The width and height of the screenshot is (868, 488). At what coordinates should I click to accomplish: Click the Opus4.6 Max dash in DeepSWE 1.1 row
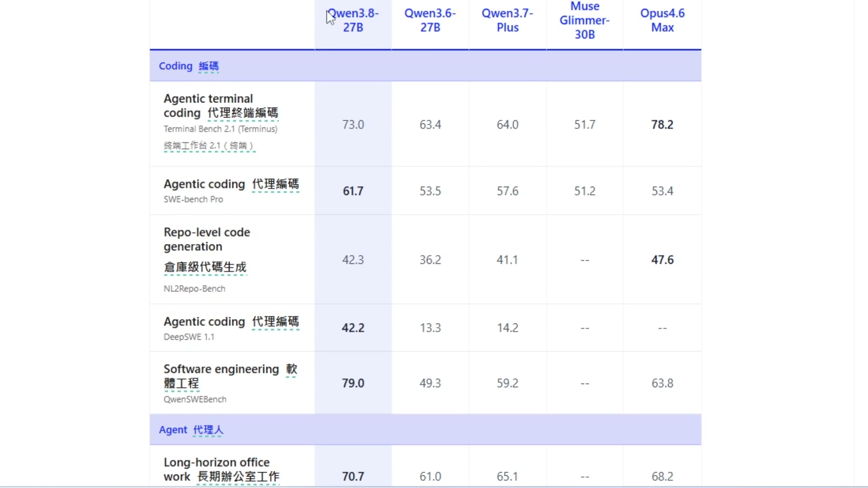tap(662, 328)
